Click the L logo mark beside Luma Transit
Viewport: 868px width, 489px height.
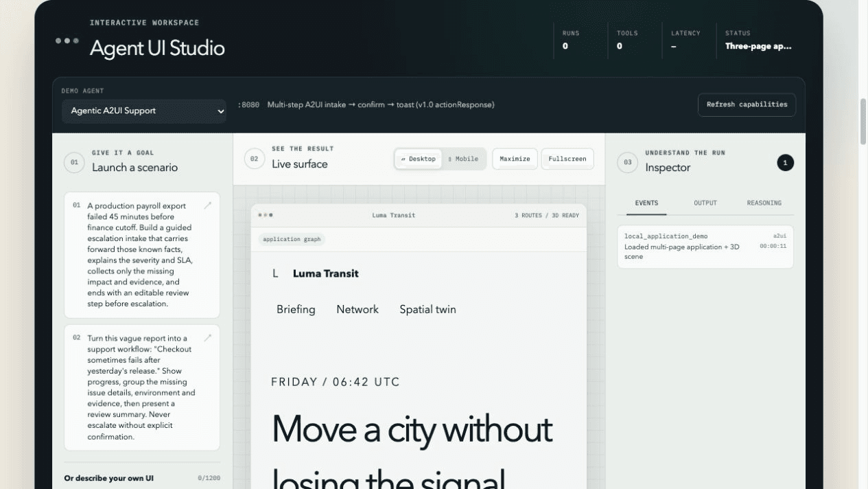(x=275, y=273)
